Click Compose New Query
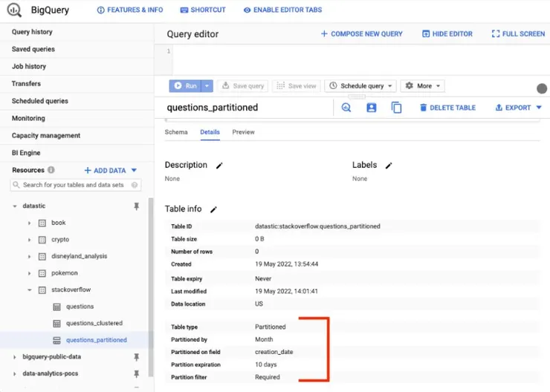Screen dimensions: 550x392 (362, 34)
